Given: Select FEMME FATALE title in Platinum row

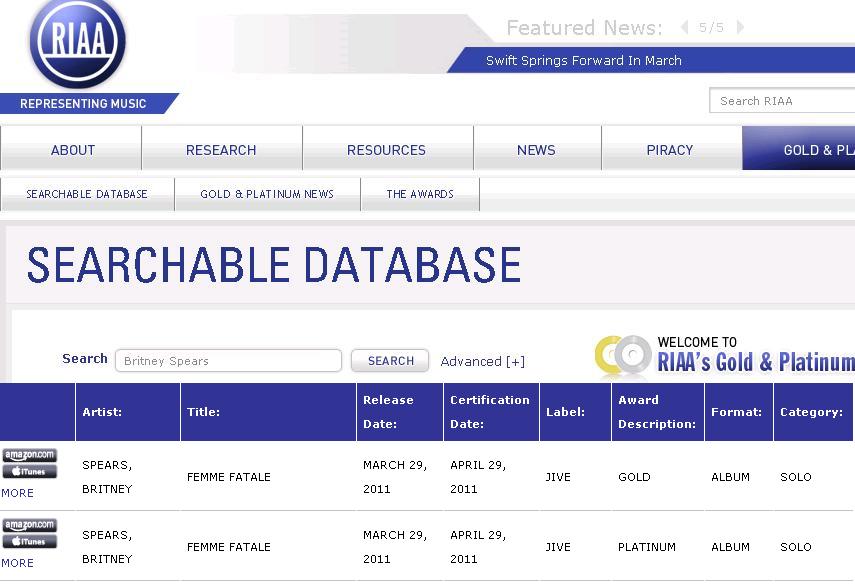Looking at the screenshot, I should 228,547.
